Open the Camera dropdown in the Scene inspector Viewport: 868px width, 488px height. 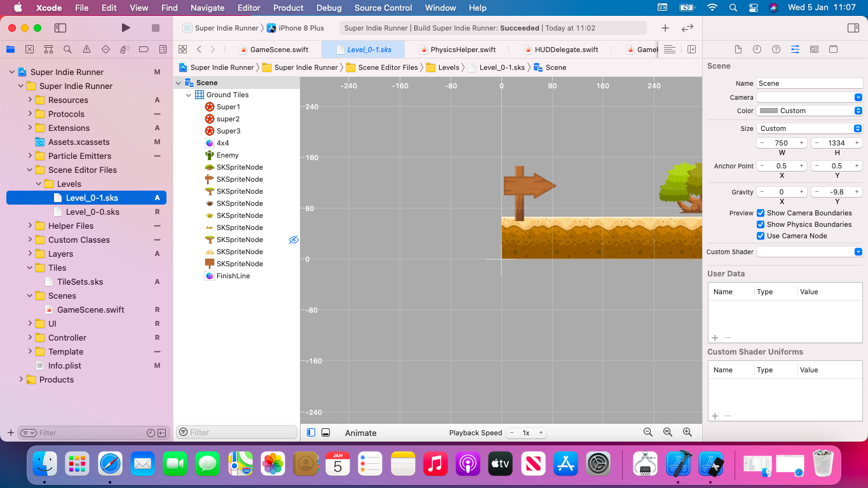coord(859,97)
